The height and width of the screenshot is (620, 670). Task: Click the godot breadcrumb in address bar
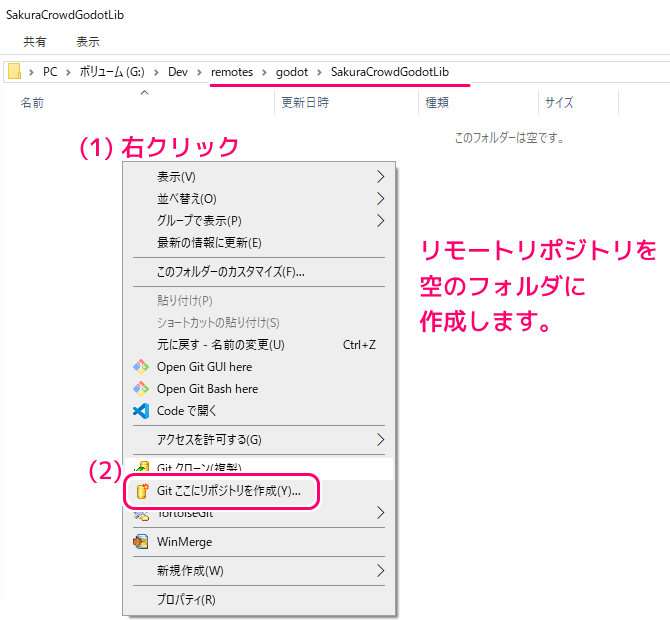294,72
